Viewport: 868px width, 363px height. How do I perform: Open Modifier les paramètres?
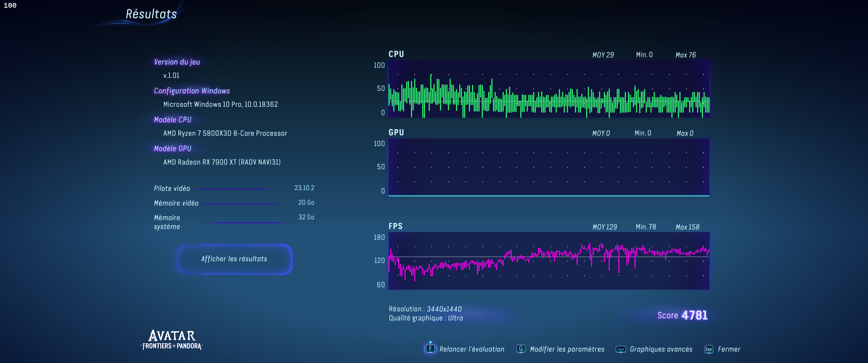[567, 349]
